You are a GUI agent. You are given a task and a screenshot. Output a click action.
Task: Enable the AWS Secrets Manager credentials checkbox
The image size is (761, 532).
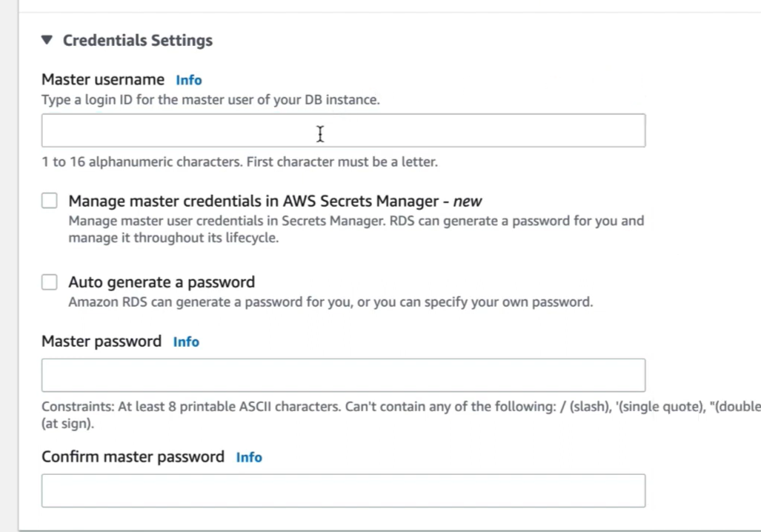pos(50,201)
